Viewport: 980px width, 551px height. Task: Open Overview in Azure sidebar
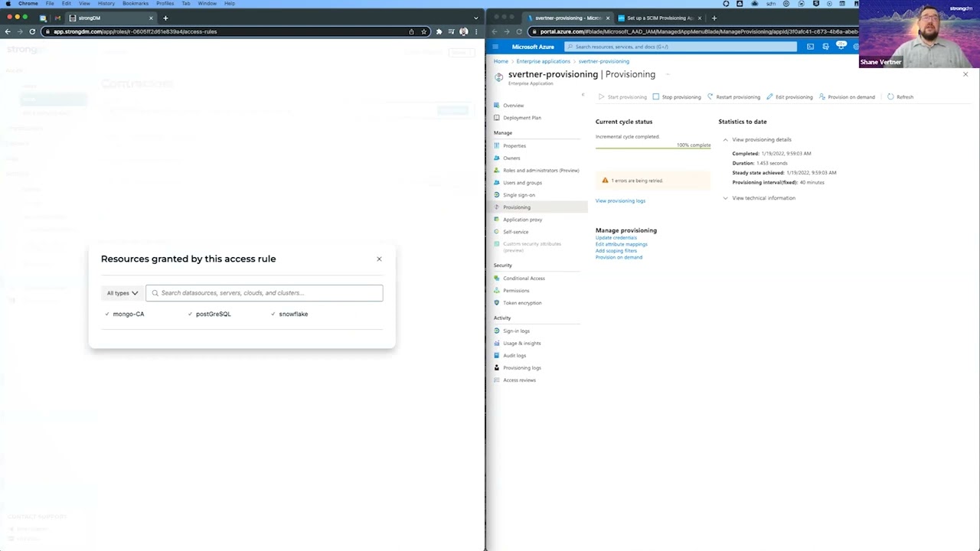(513, 106)
